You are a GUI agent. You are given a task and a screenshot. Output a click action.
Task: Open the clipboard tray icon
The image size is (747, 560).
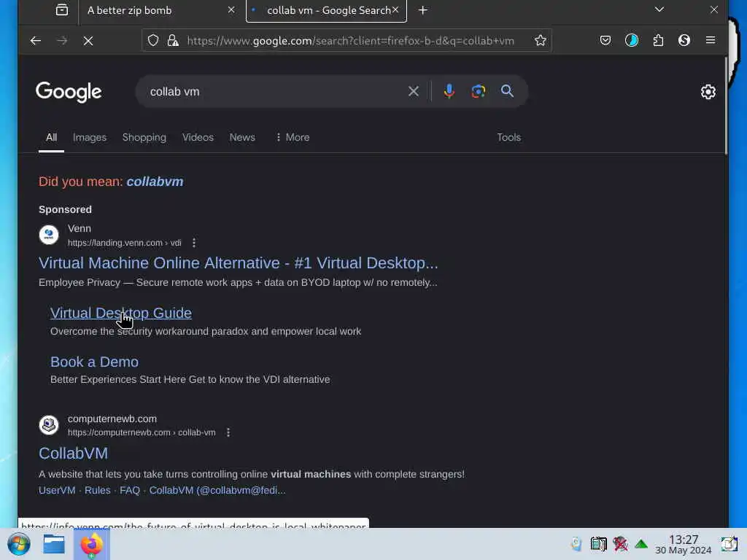pyautogui.click(x=598, y=544)
